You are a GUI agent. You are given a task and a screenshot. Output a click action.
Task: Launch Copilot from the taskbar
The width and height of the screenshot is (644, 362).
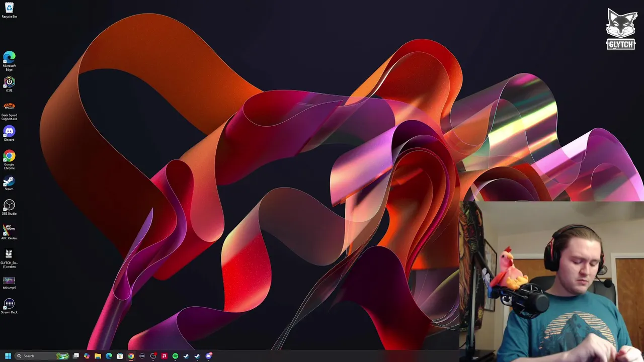pos(87,356)
